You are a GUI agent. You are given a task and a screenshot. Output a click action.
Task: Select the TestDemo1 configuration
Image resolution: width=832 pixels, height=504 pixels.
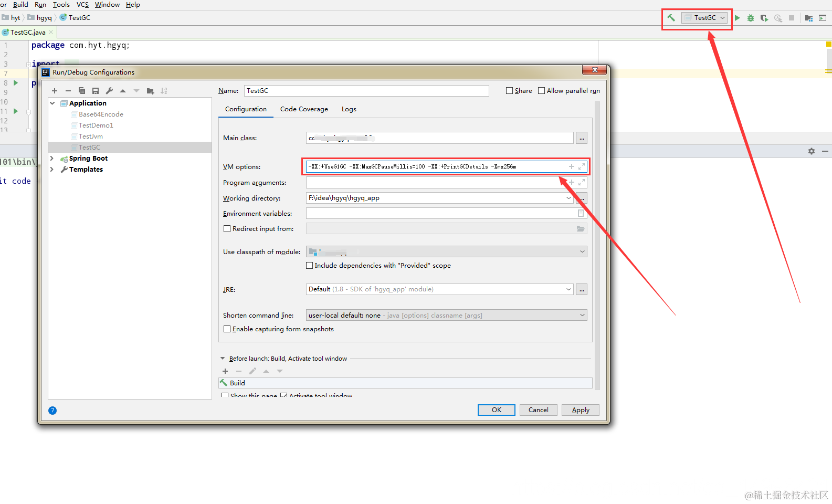click(x=96, y=125)
